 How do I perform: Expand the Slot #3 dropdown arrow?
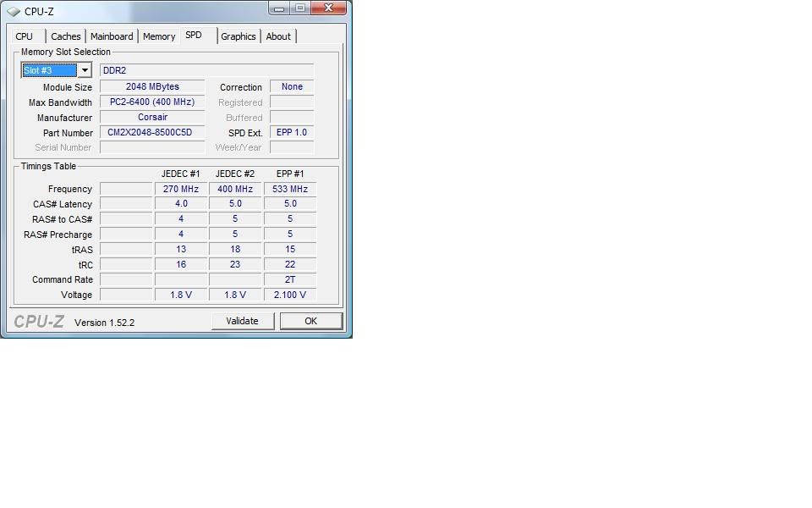(85, 70)
